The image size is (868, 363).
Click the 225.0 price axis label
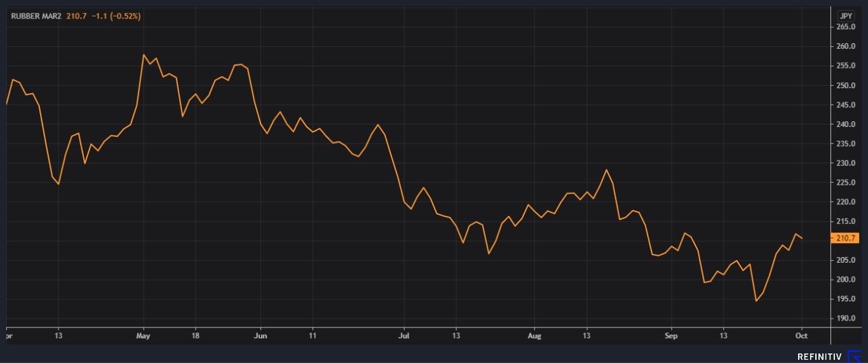tap(847, 183)
